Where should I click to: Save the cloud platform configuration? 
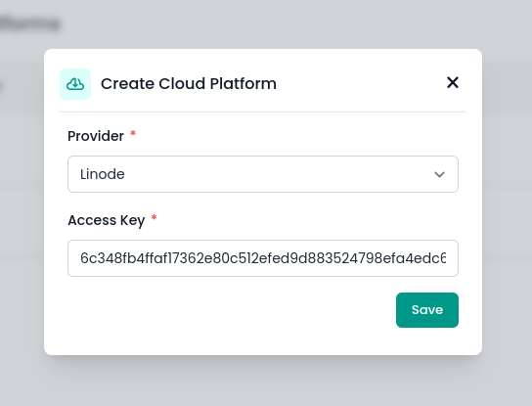click(x=427, y=310)
